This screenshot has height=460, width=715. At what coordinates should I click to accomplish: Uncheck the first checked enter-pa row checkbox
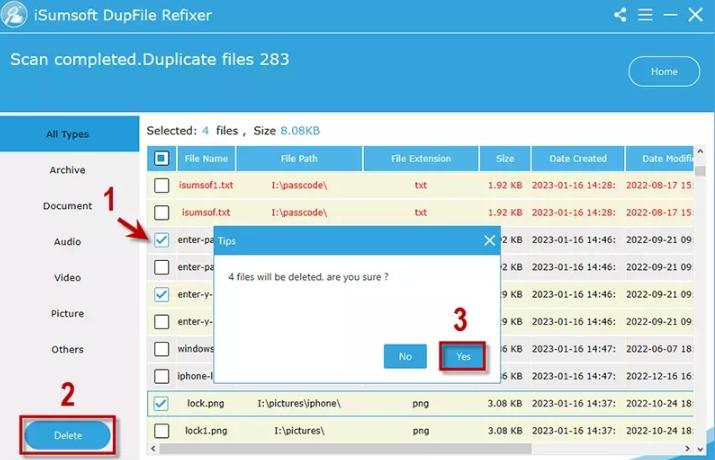tap(161, 240)
